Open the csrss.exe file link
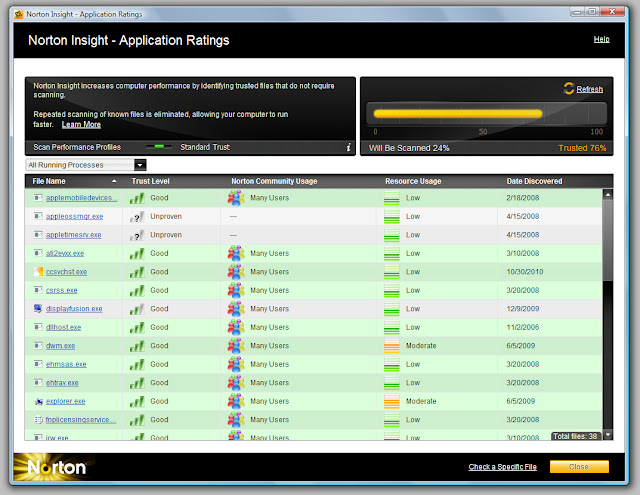 pos(62,290)
